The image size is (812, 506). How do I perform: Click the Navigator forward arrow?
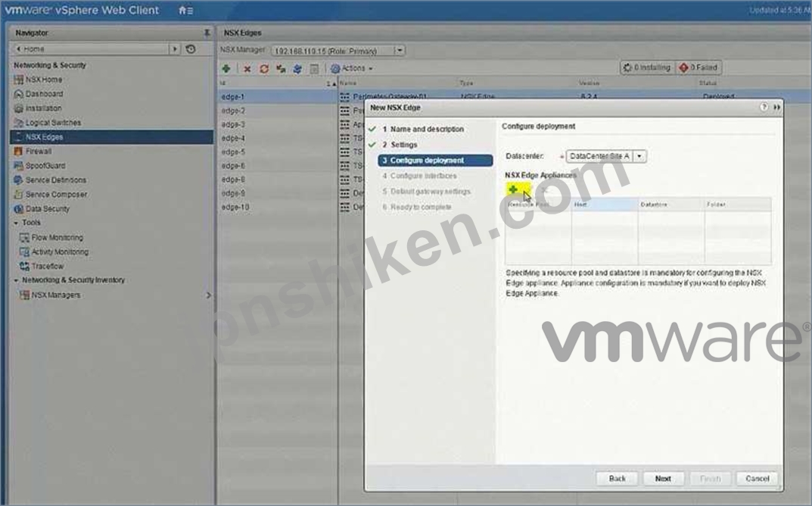click(175, 48)
